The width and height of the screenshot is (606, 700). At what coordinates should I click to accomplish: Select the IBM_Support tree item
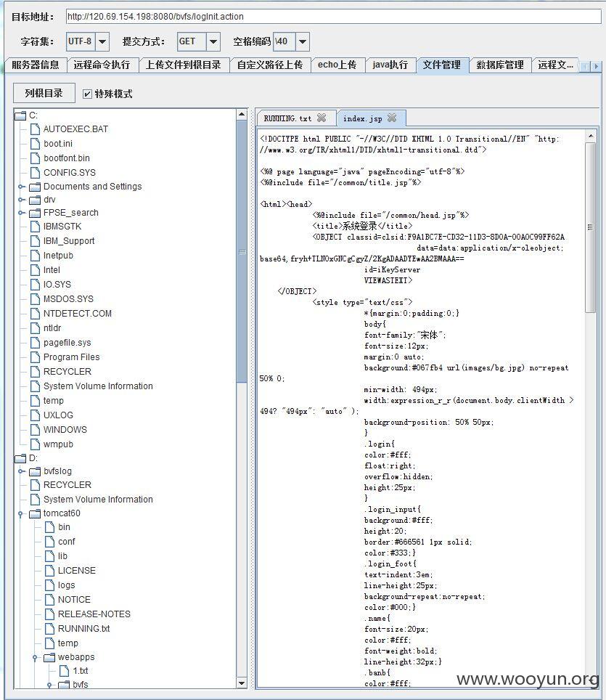[x=69, y=241]
